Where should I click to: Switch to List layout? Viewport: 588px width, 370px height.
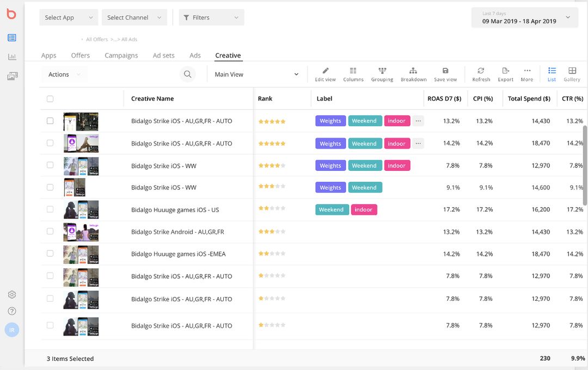pyautogui.click(x=552, y=74)
